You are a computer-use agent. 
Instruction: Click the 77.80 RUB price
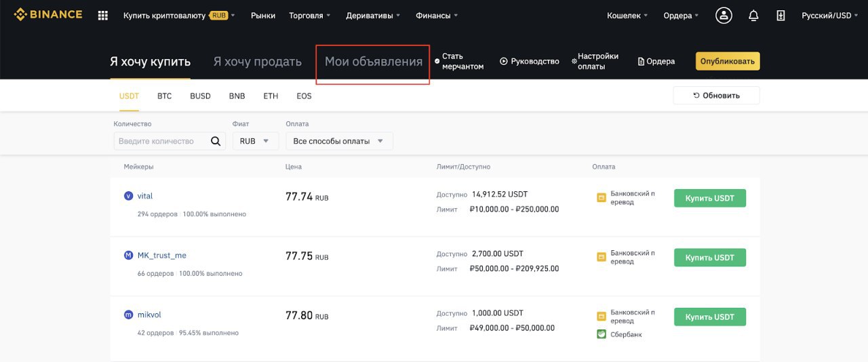307,316
